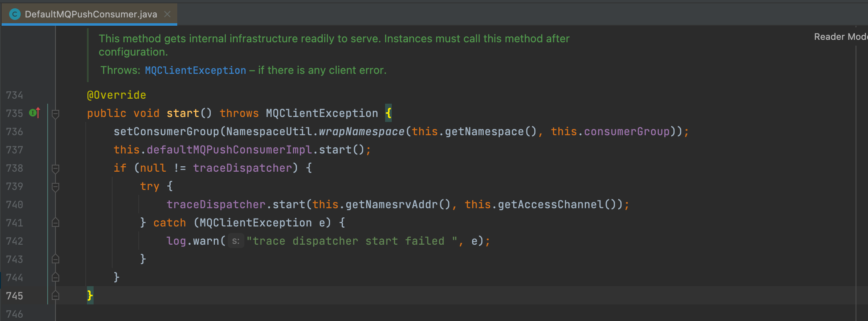The width and height of the screenshot is (868, 321).
Task: Click the implements-method gutter icon at line 735
Action: click(35, 113)
